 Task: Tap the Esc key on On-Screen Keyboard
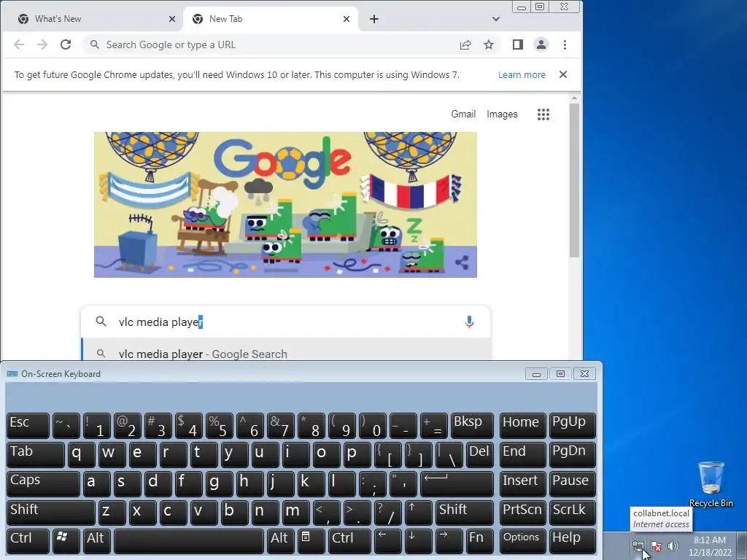click(28, 425)
